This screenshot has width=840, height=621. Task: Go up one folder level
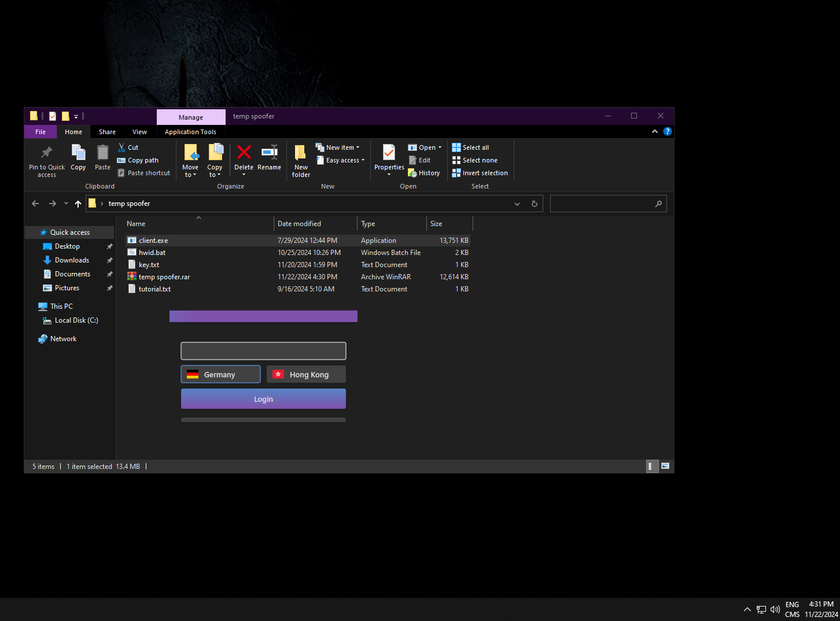78,204
